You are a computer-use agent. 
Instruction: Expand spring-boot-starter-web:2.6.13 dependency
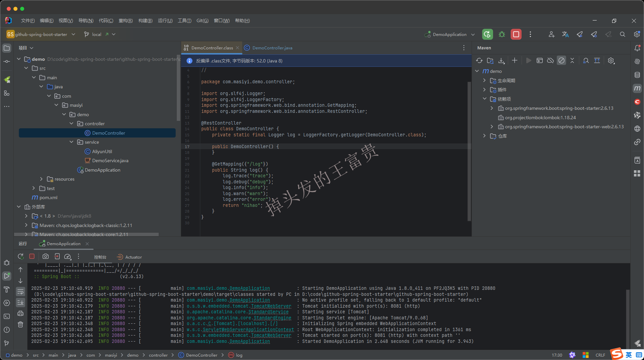tap(492, 127)
